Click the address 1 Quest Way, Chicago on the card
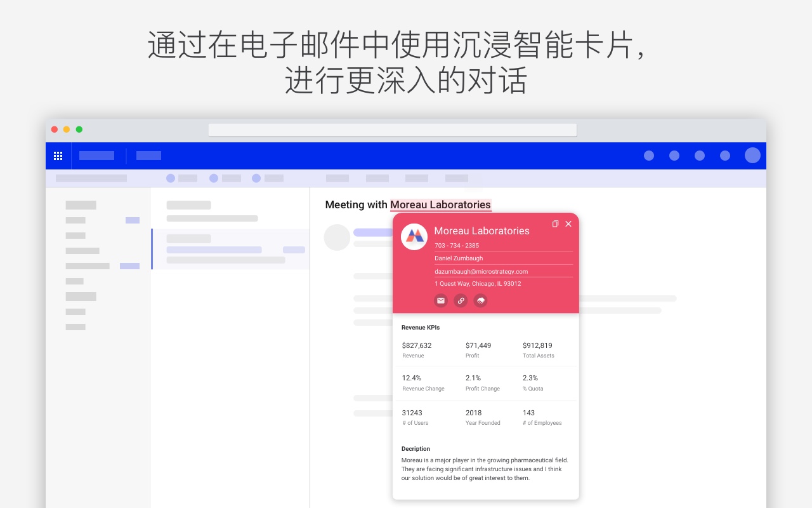The width and height of the screenshot is (812, 508). click(478, 283)
